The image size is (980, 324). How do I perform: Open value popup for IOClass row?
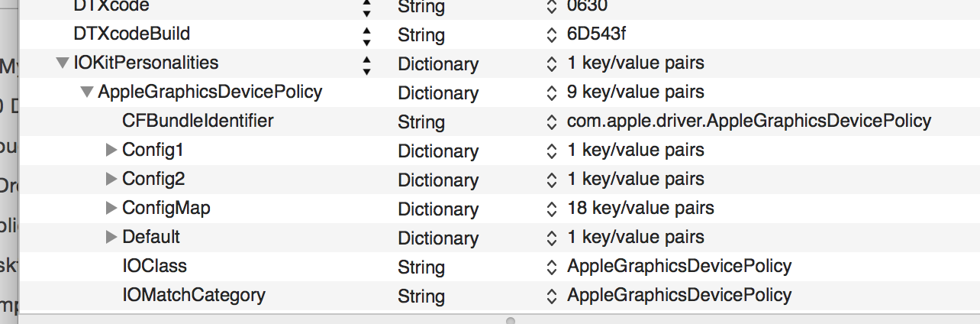pyautogui.click(x=553, y=267)
